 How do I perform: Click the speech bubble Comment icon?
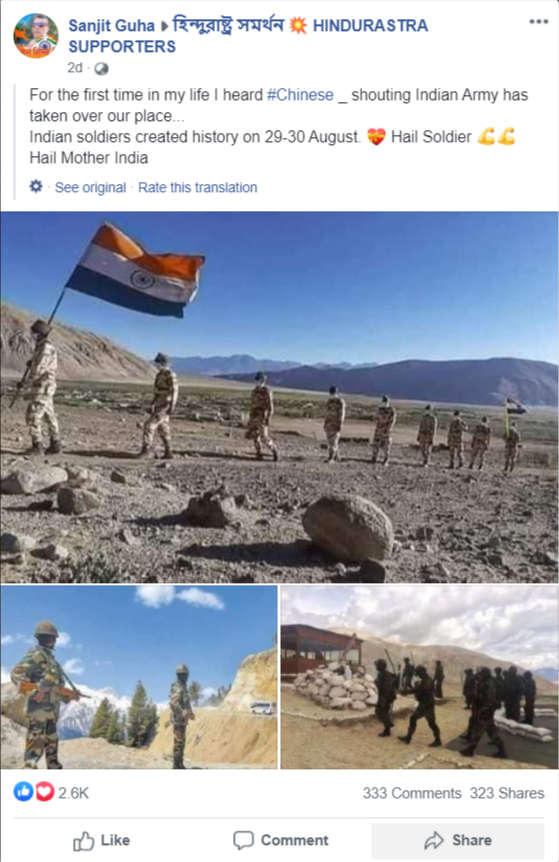243,840
